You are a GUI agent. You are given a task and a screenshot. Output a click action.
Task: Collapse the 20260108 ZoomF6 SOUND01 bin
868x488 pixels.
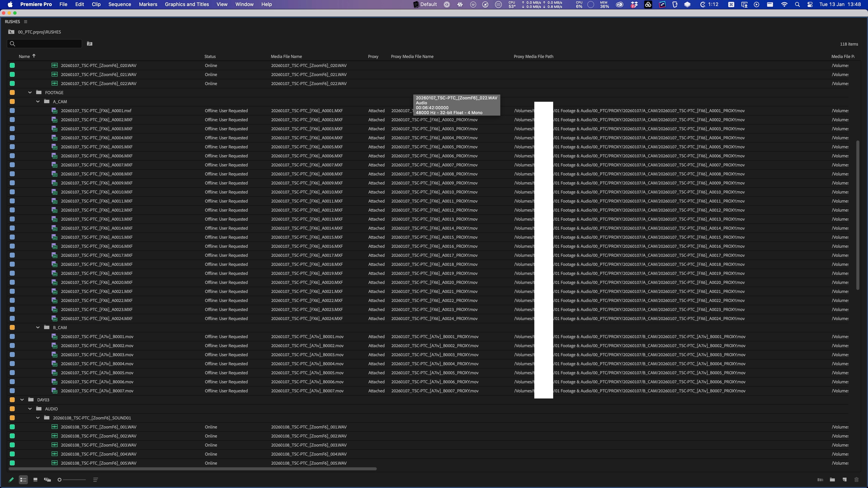click(38, 418)
